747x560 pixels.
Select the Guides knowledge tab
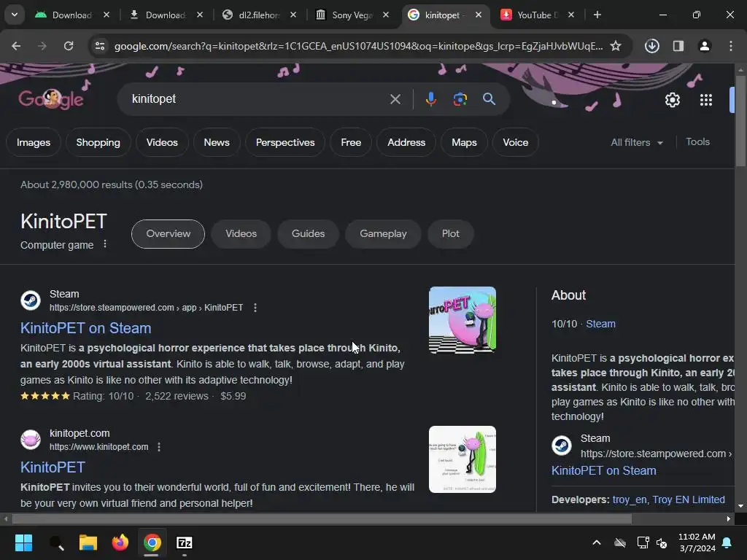click(x=309, y=234)
